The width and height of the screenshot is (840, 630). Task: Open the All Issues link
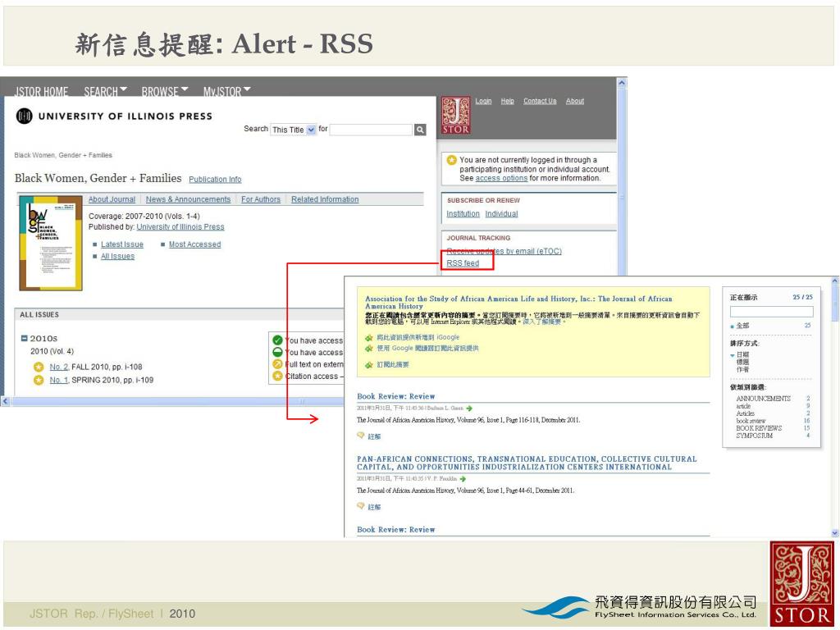118,256
